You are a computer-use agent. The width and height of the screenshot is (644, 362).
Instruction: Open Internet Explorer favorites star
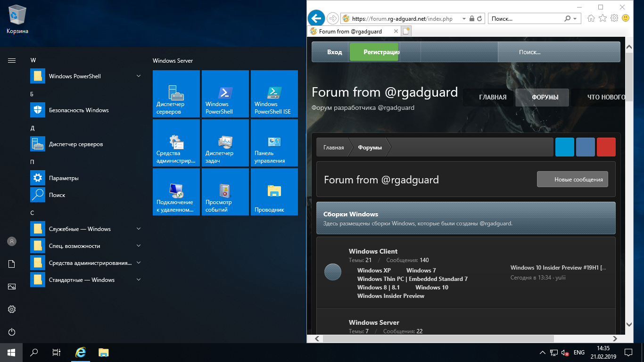point(603,18)
